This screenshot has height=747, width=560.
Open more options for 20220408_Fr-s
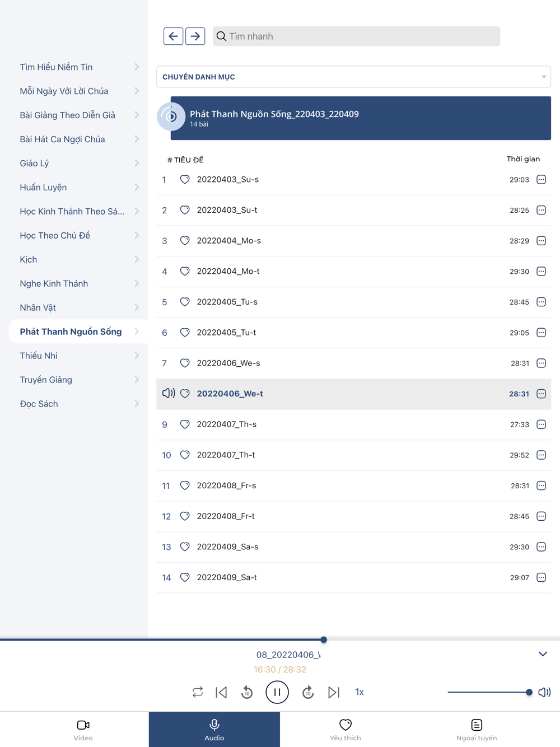pyautogui.click(x=541, y=485)
